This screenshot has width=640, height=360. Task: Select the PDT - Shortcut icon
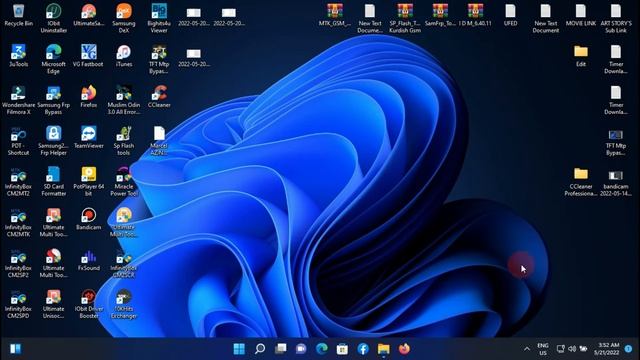pyautogui.click(x=18, y=141)
